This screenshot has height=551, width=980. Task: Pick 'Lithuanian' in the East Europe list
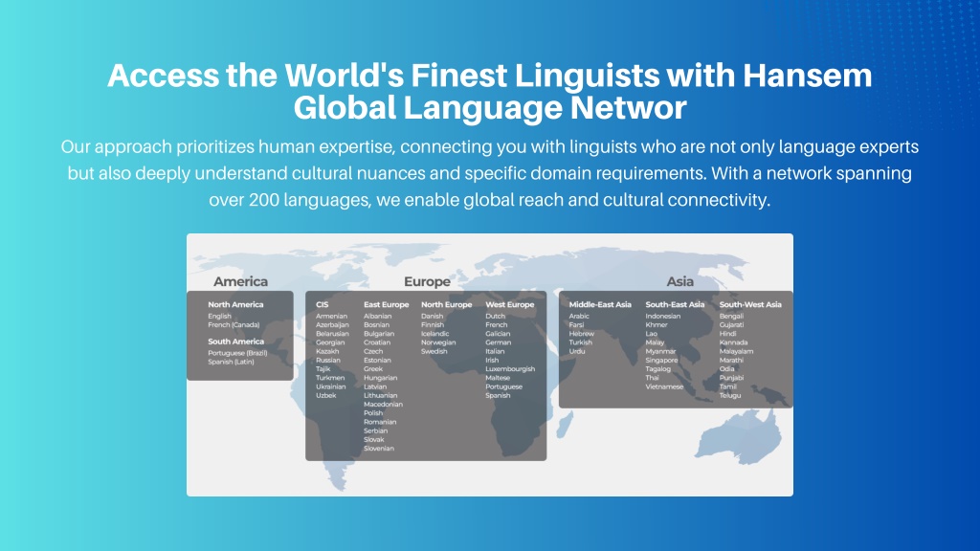click(381, 395)
